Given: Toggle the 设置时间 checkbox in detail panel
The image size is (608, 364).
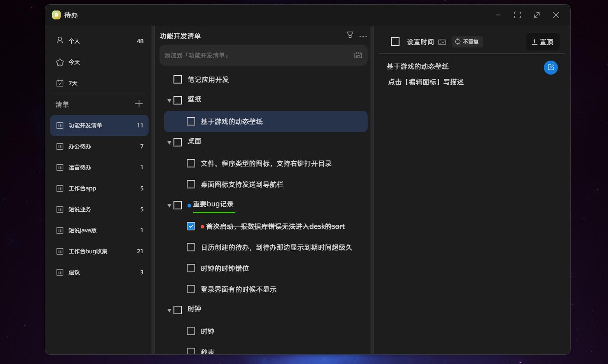Looking at the screenshot, I should 395,41.
